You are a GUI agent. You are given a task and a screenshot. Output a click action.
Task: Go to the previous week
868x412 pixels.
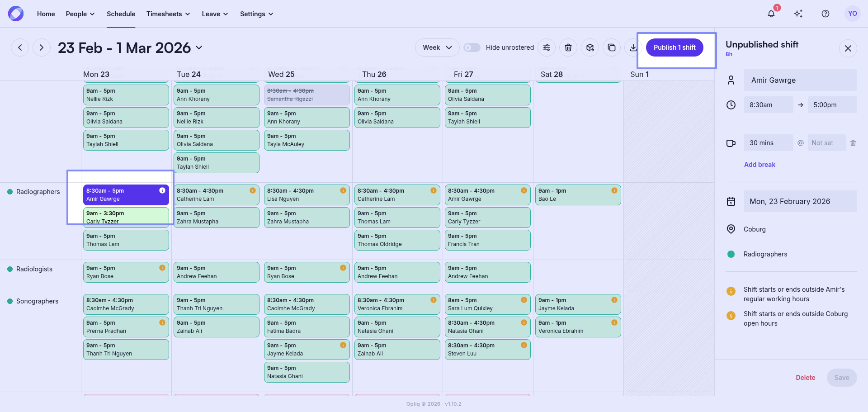(x=20, y=47)
